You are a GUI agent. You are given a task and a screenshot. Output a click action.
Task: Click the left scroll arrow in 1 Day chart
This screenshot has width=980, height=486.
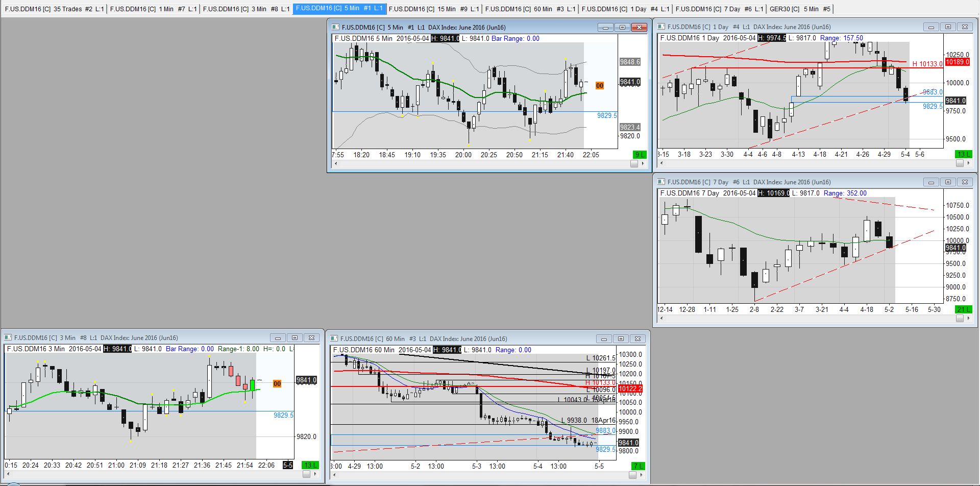661,163
